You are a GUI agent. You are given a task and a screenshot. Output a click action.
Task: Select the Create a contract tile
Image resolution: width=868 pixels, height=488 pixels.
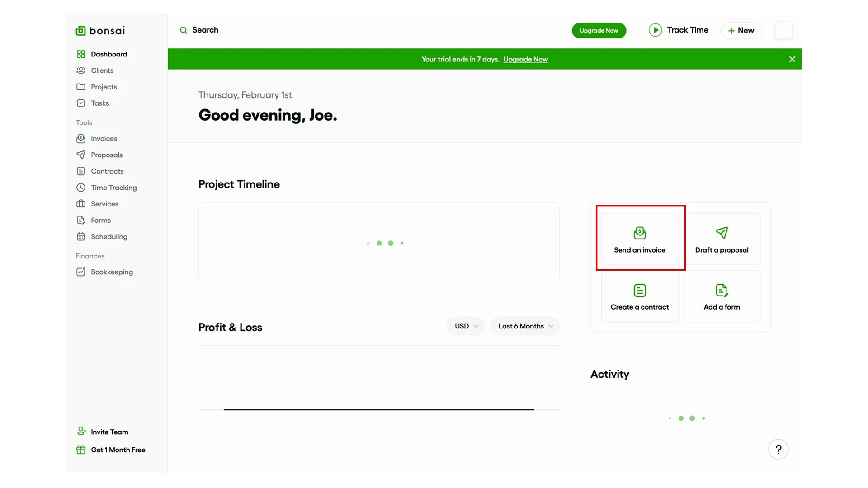[639, 296]
